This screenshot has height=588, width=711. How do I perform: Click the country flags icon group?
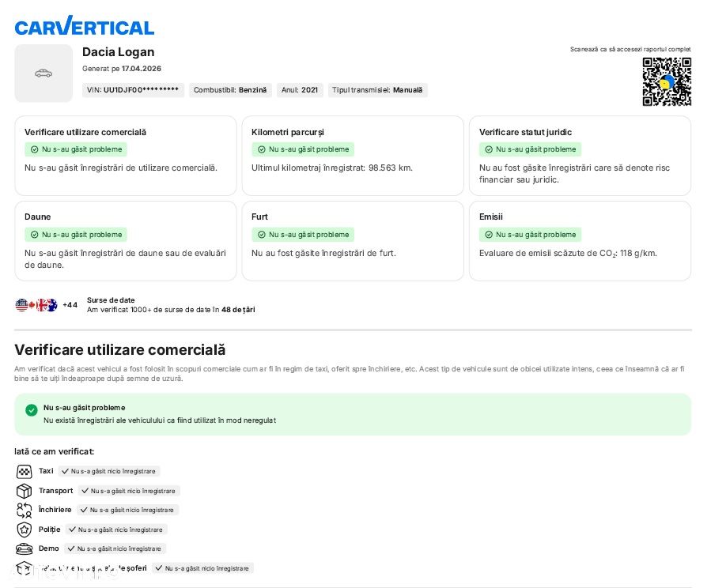[x=36, y=305]
